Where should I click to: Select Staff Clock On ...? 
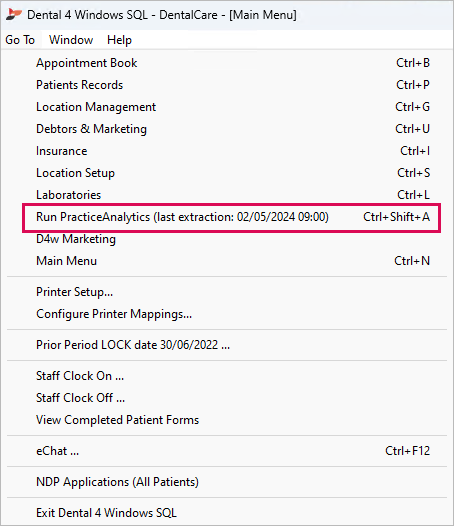point(227,376)
